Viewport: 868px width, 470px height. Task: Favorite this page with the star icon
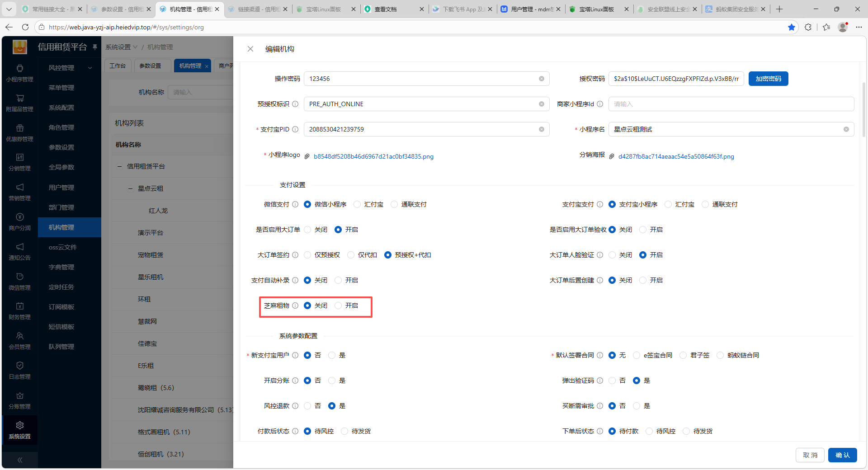[791, 27]
